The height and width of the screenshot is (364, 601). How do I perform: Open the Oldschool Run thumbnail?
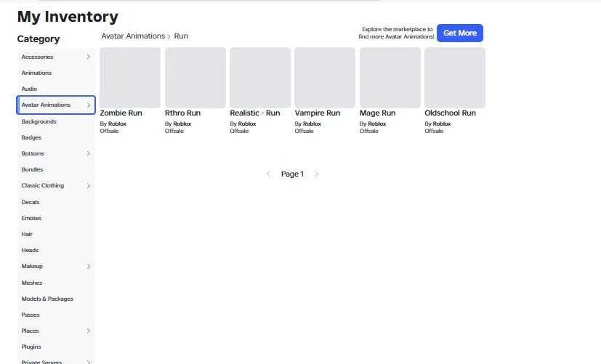click(x=455, y=78)
